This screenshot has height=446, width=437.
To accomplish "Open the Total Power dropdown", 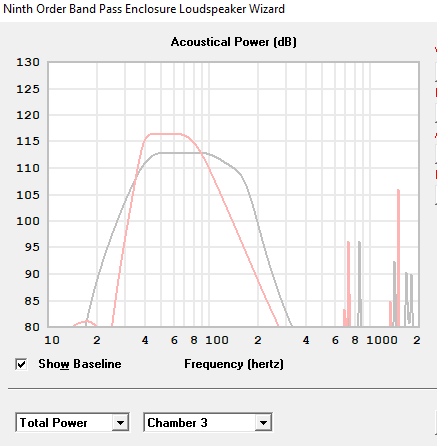I will tap(72, 423).
